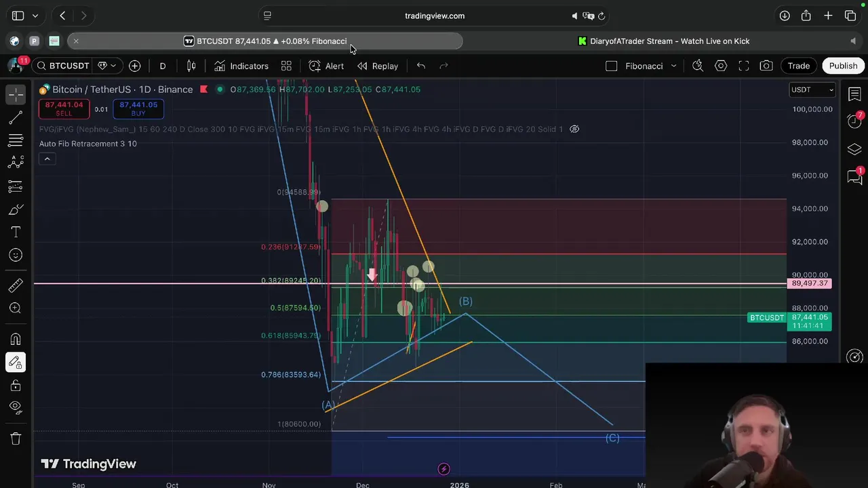Toggle lock all drawings
Viewport: 868px width, 488px height.
16,385
